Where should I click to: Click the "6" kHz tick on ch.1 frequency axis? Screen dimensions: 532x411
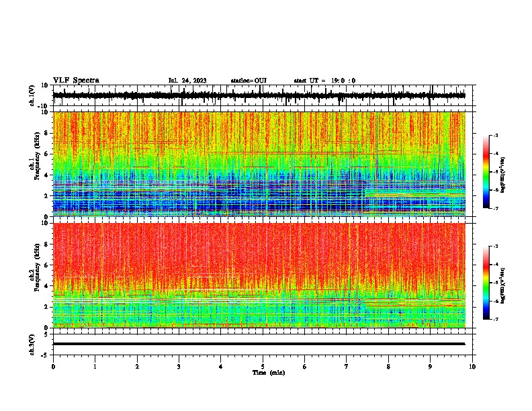[x=47, y=154]
